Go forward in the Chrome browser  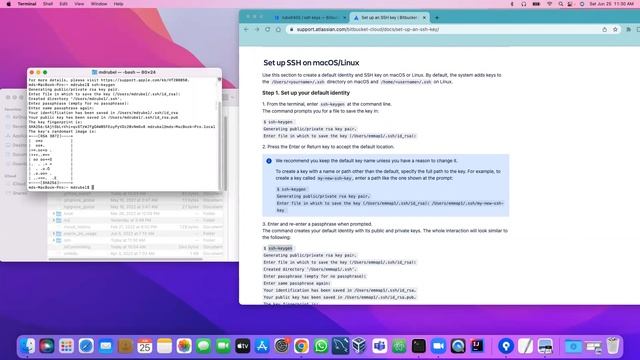pyautogui.click(x=257, y=29)
